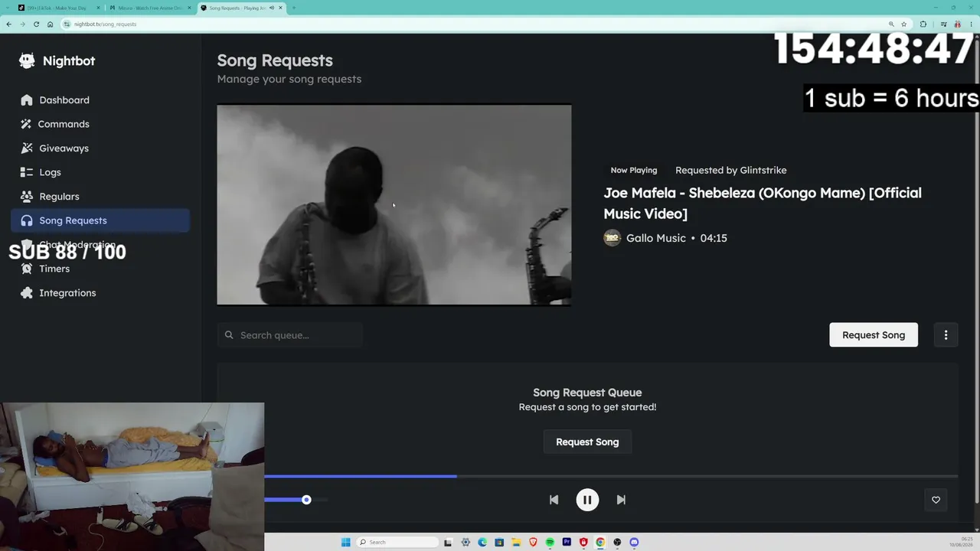Click the Nightbot logo icon

27,61
